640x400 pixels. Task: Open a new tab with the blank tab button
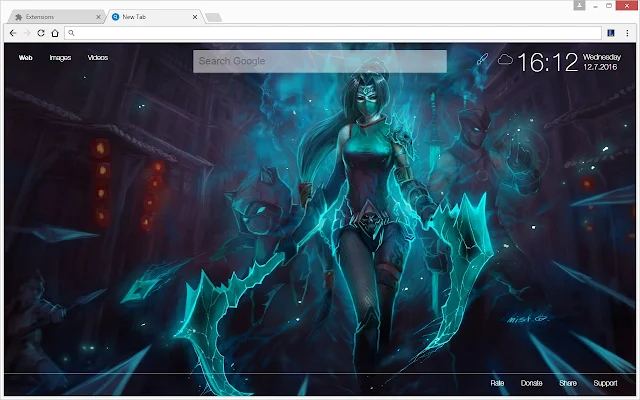point(213,17)
